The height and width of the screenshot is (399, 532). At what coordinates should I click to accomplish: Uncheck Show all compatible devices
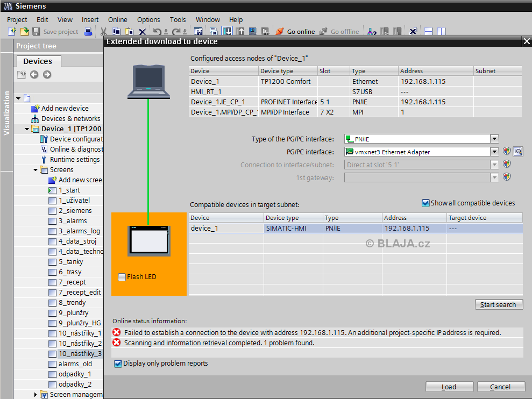click(x=425, y=203)
